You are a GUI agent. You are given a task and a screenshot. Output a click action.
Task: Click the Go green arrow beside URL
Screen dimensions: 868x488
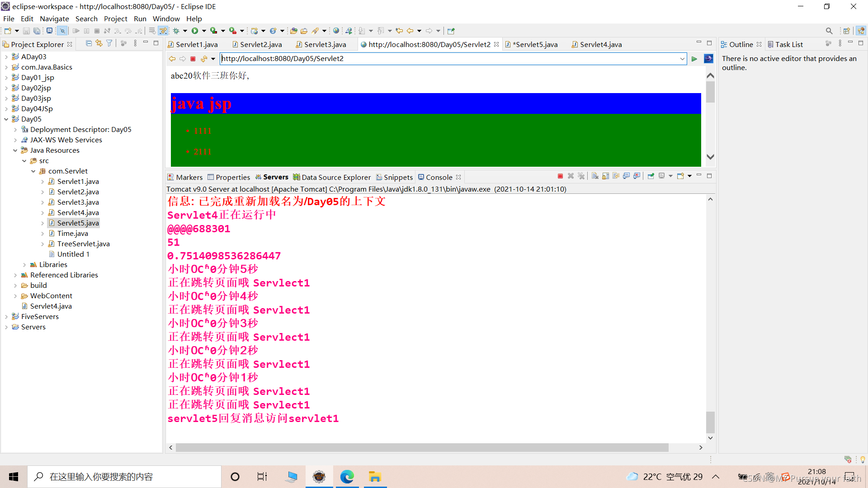tap(694, 59)
